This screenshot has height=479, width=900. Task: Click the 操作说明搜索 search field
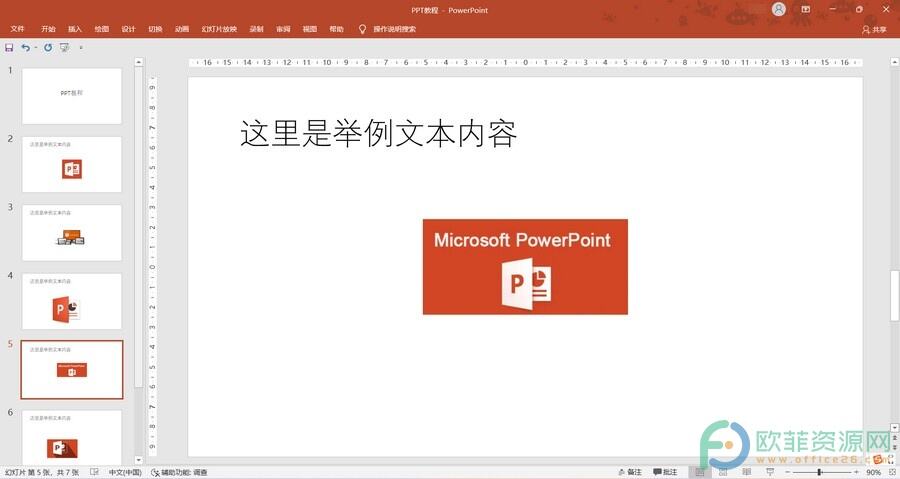click(x=394, y=29)
